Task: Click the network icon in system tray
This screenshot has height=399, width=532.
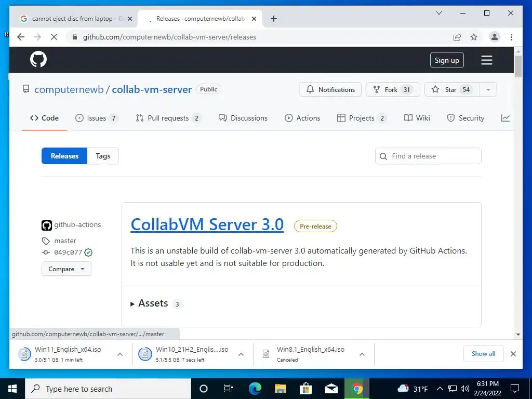Action: [453, 389]
